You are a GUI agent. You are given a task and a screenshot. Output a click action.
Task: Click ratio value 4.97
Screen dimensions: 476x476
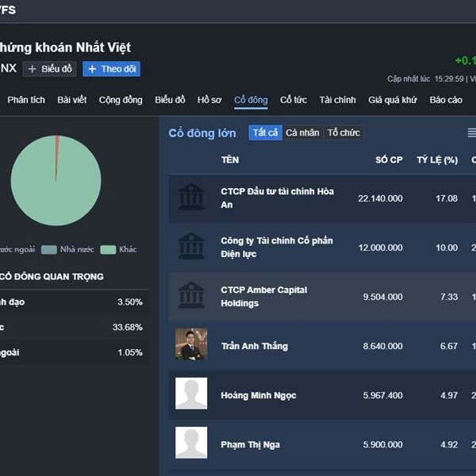tap(449, 395)
